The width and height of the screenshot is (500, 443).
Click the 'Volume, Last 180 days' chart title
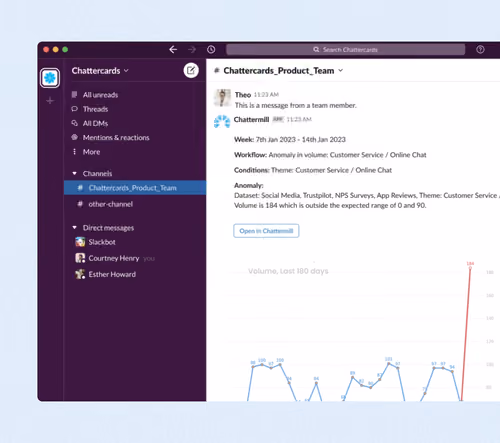[288, 271]
